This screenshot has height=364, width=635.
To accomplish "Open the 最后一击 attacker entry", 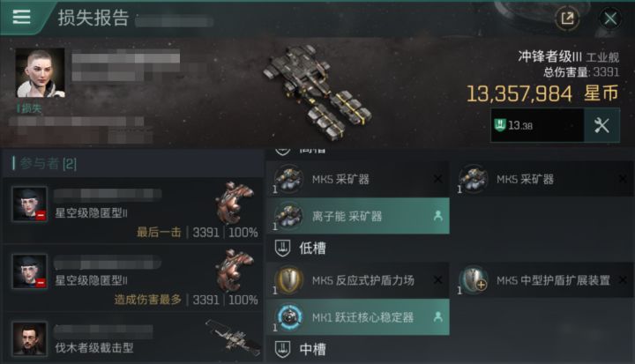I will (133, 211).
